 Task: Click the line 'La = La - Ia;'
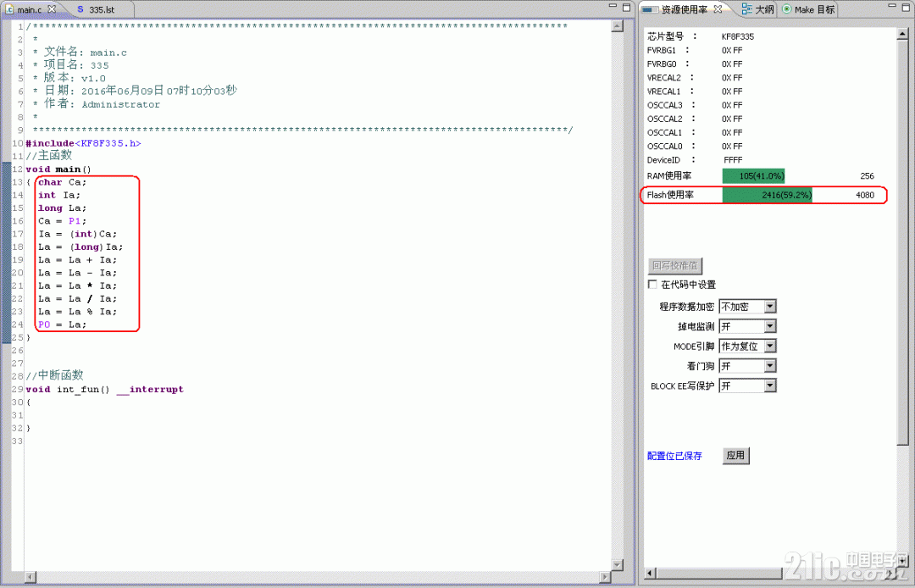pos(78,273)
